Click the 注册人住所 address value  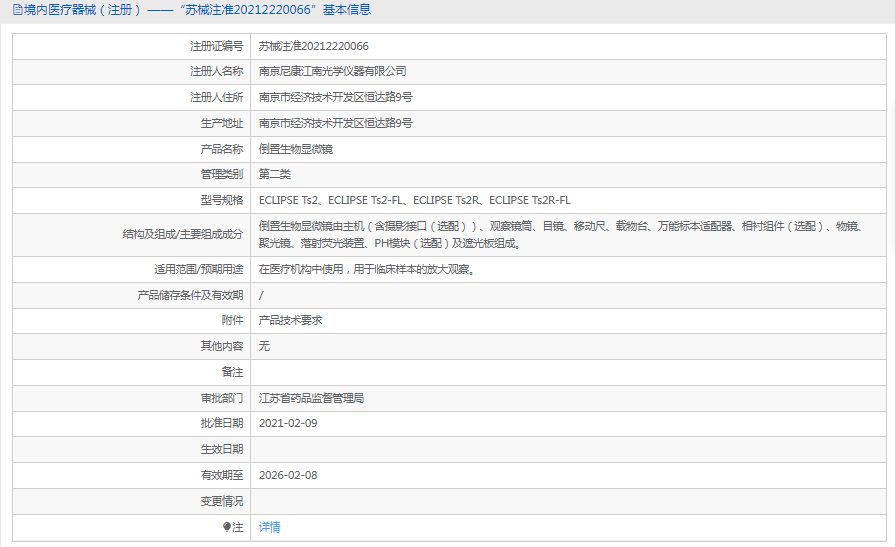click(x=336, y=97)
